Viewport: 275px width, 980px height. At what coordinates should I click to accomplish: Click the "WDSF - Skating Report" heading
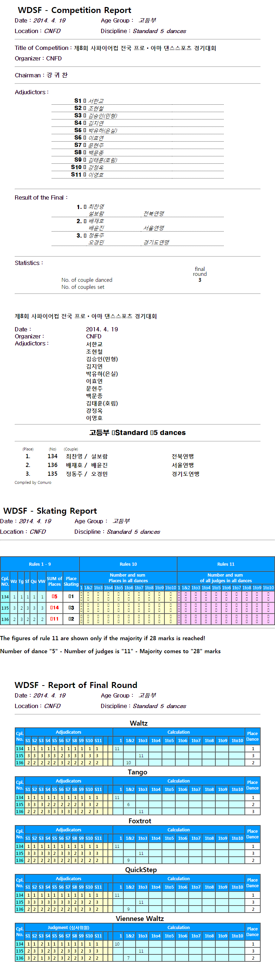click(50, 511)
